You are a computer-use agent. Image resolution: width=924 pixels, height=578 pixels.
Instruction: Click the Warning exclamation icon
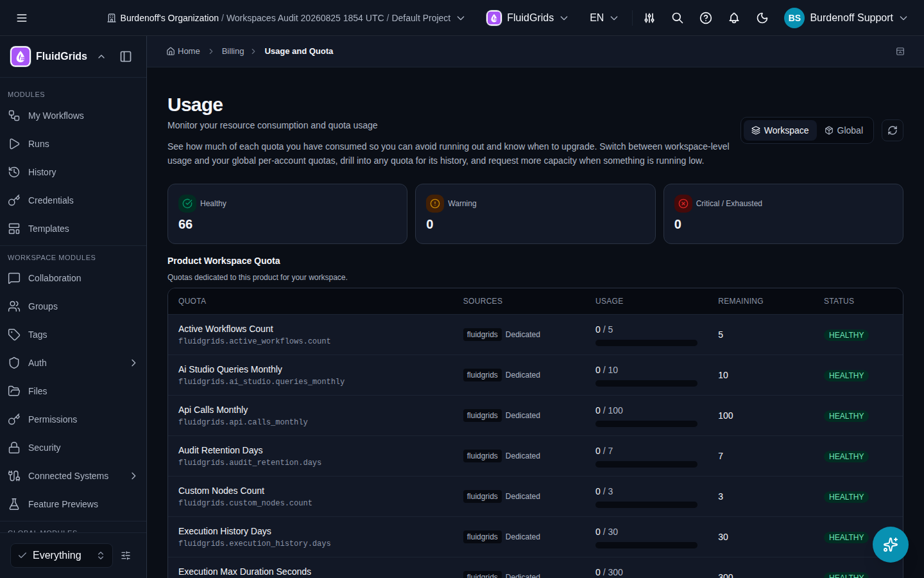tap(435, 204)
